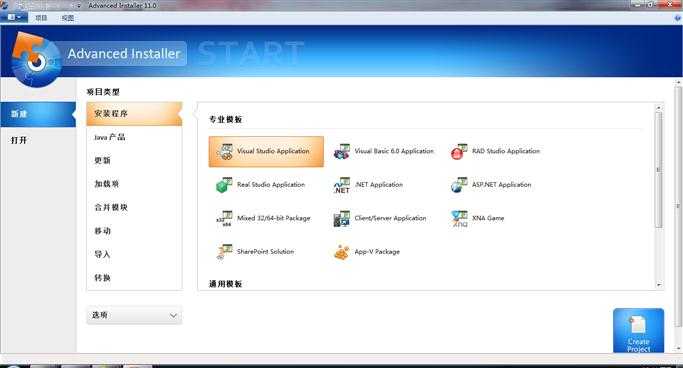Select the XNA Game template icon
Image resolution: width=683 pixels, height=368 pixels.
pos(459,219)
